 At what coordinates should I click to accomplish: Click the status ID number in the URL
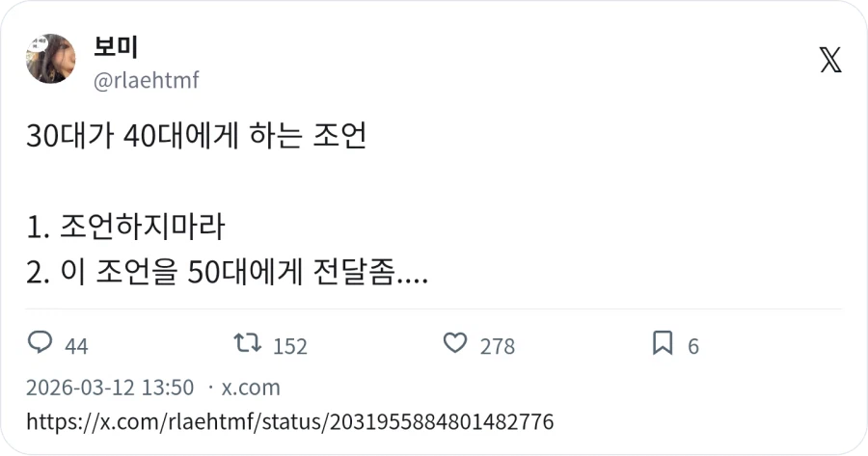(442, 421)
